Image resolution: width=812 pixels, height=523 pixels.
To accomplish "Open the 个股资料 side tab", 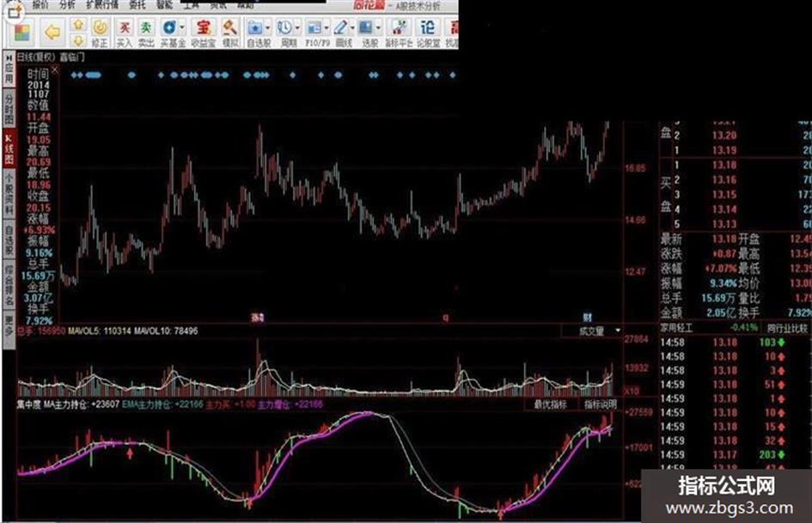I will pyautogui.click(x=9, y=194).
